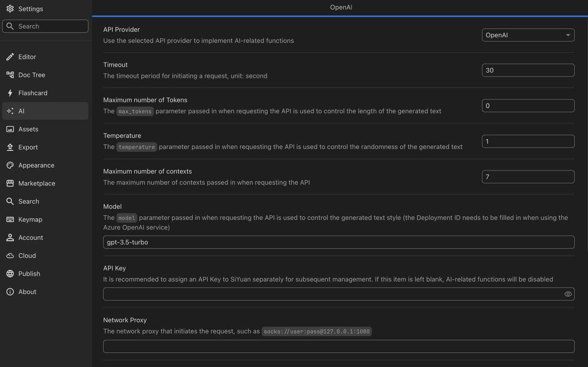Open Keymap settings label
The image size is (588, 367).
30,220
